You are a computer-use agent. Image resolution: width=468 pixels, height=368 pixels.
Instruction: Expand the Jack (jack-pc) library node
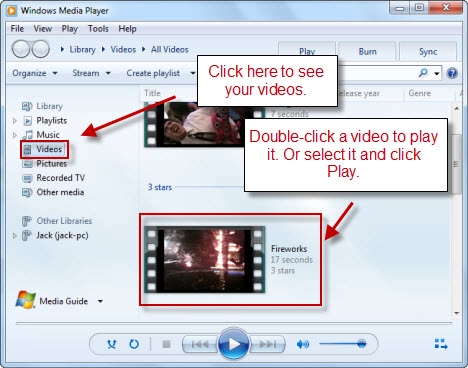(15, 235)
